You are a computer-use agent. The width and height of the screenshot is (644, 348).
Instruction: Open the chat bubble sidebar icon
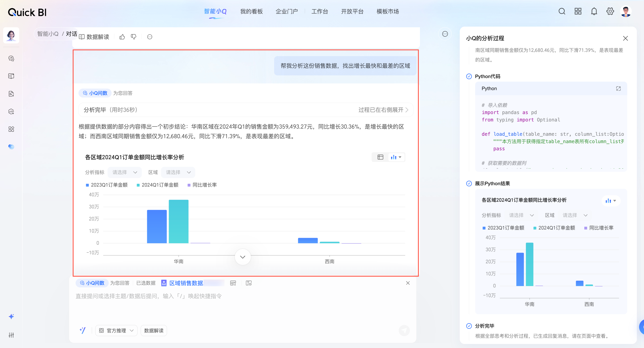click(x=11, y=58)
